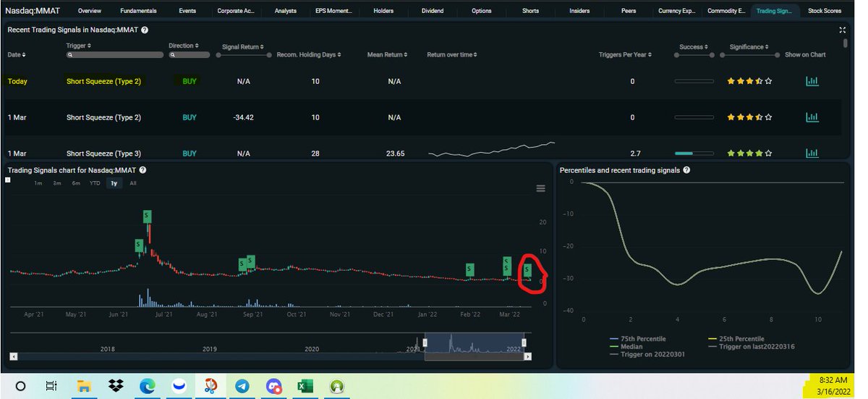
Task: Sort signals by Direction column
Action: [x=184, y=46]
